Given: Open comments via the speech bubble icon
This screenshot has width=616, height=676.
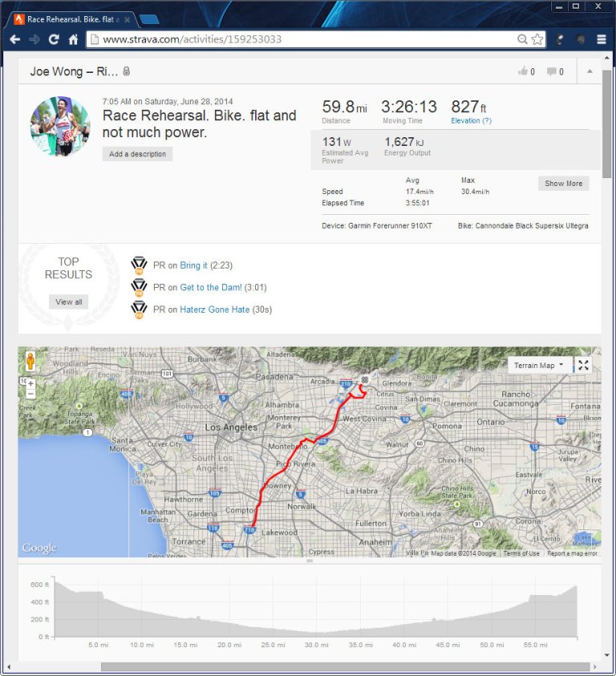Looking at the screenshot, I should [553, 71].
